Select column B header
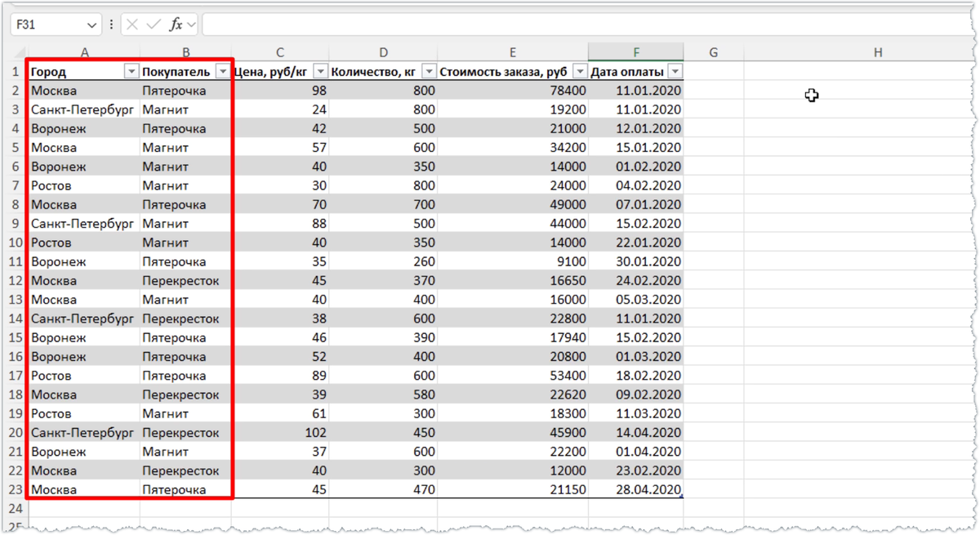Image resolution: width=980 pixels, height=535 pixels. (x=185, y=52)
